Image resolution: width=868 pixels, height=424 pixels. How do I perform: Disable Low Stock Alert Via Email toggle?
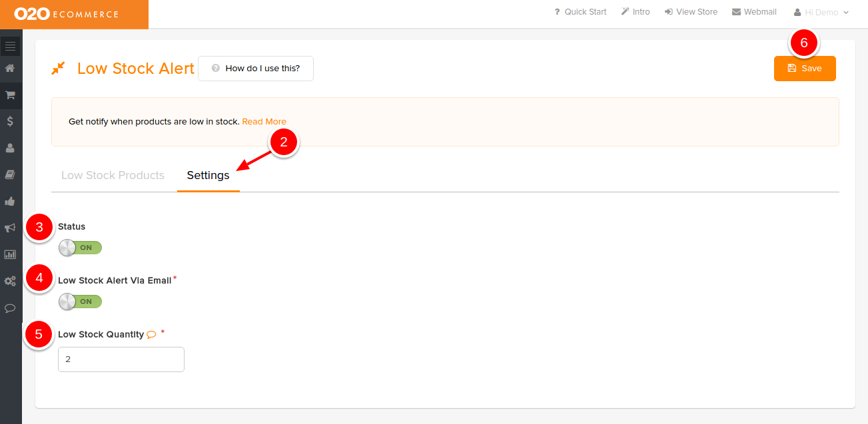80,302
